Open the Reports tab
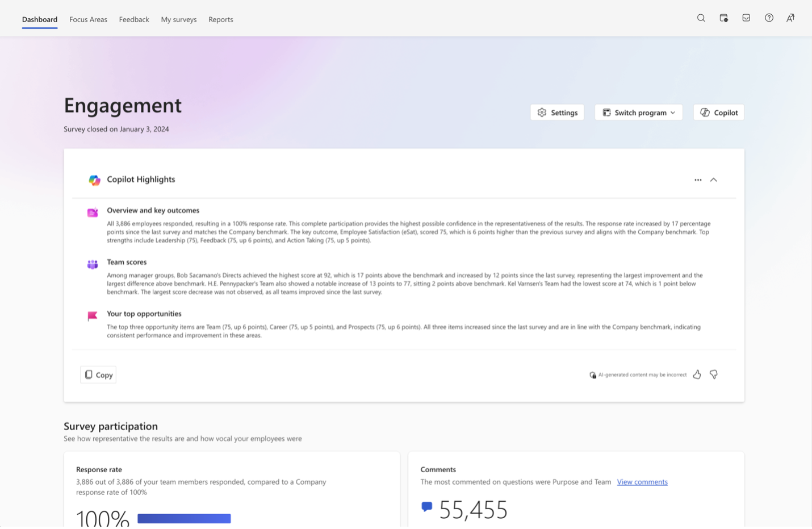Image resolution: width=812 pixels, height=529 pixels. [x=221, y=19]
